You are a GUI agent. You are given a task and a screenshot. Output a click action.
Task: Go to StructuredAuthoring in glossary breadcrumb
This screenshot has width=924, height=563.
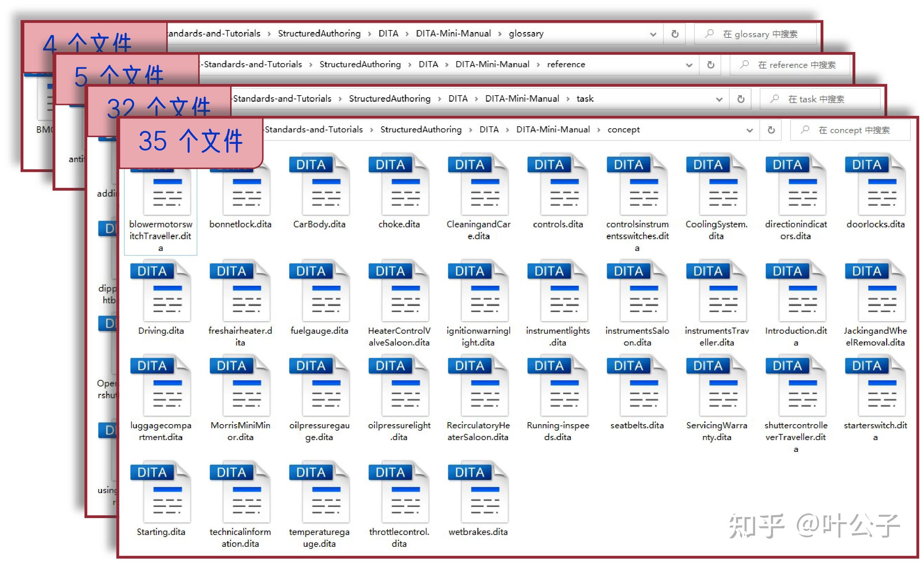[x=319, y=34]
